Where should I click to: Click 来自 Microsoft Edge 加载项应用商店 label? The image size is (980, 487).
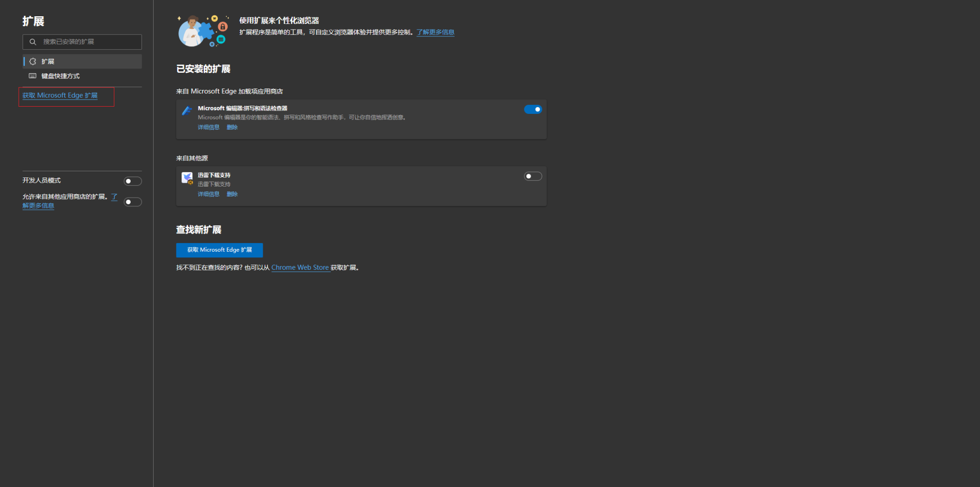pyautogui.click(x=229, y=91)
